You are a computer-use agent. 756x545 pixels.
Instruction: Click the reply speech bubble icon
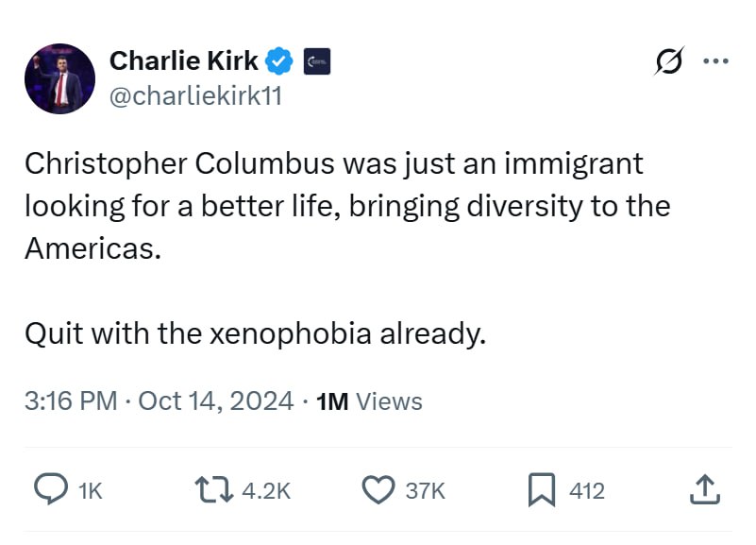pos(49,489)
